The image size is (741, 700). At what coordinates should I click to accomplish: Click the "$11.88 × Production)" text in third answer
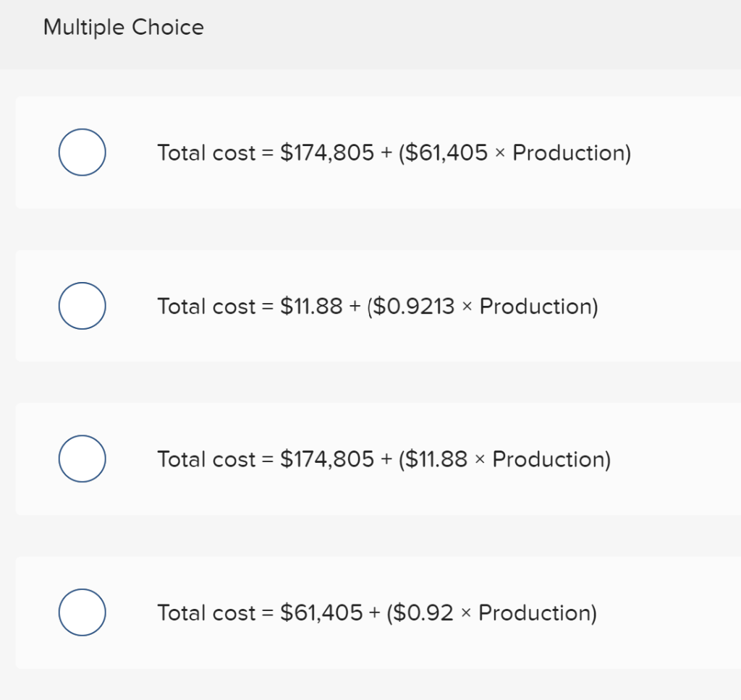pos(505,460)
